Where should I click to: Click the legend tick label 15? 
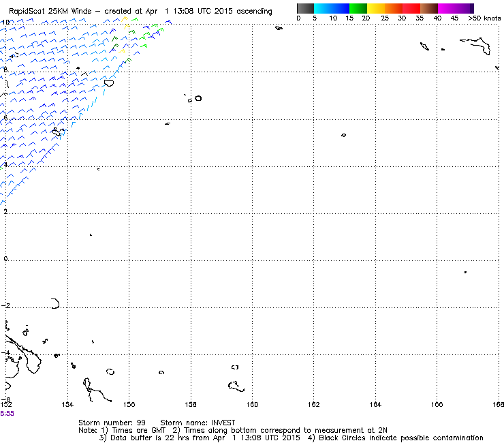349,18
